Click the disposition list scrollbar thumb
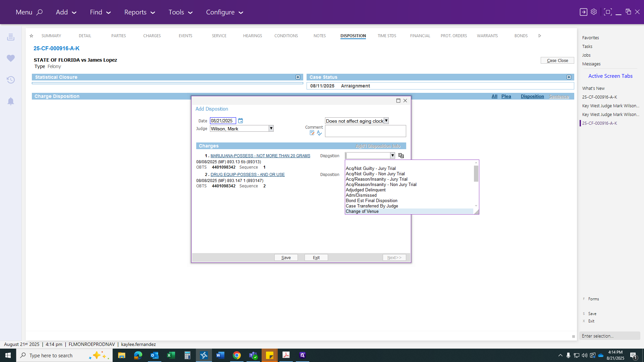This screenshot has width=644, height=362. click(x=476, y=174)
